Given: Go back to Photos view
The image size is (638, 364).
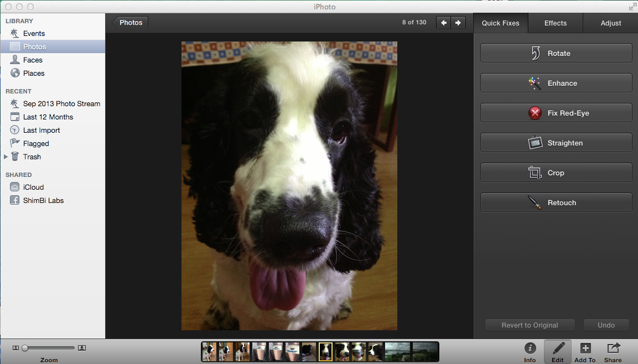Looking at the screenshot, I should (130, 23).
